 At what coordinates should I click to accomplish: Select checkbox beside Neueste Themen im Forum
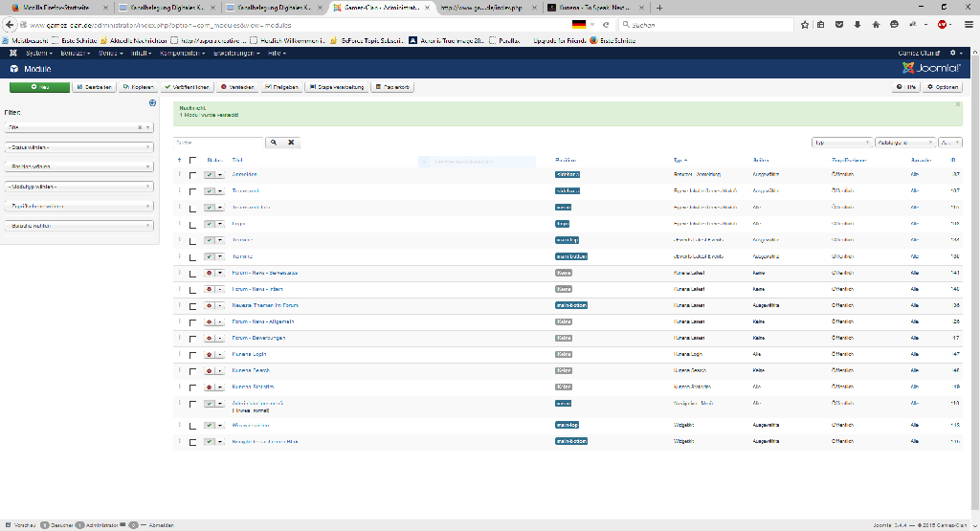(192, 305)
